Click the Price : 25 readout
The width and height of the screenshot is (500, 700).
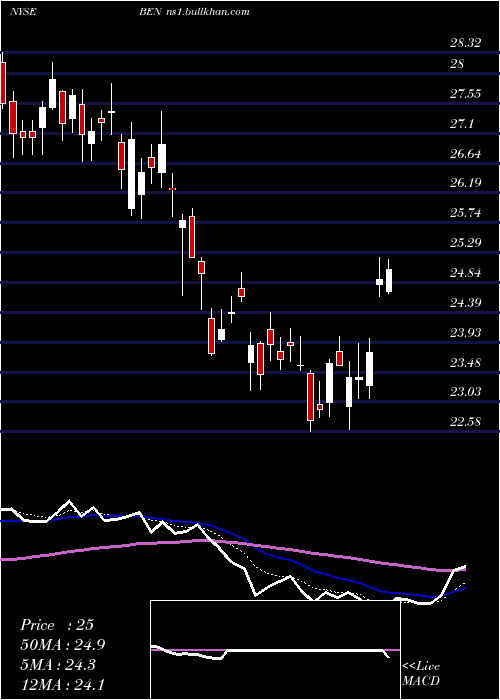click(57, 625)
